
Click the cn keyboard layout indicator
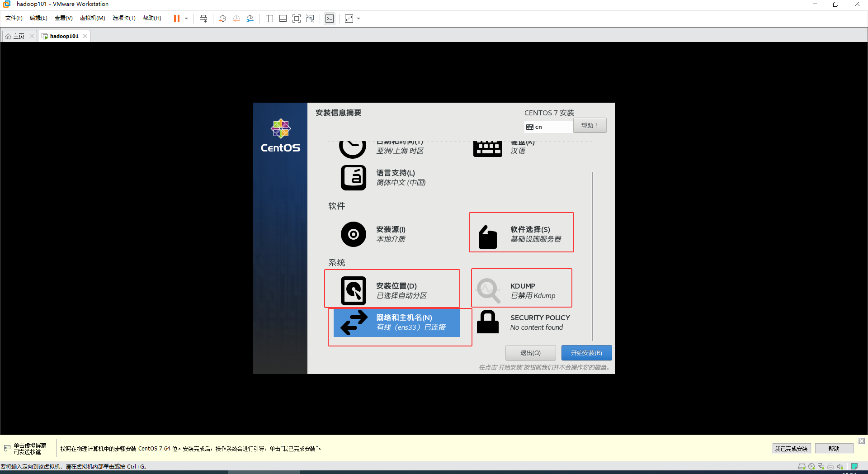(549, 127)
